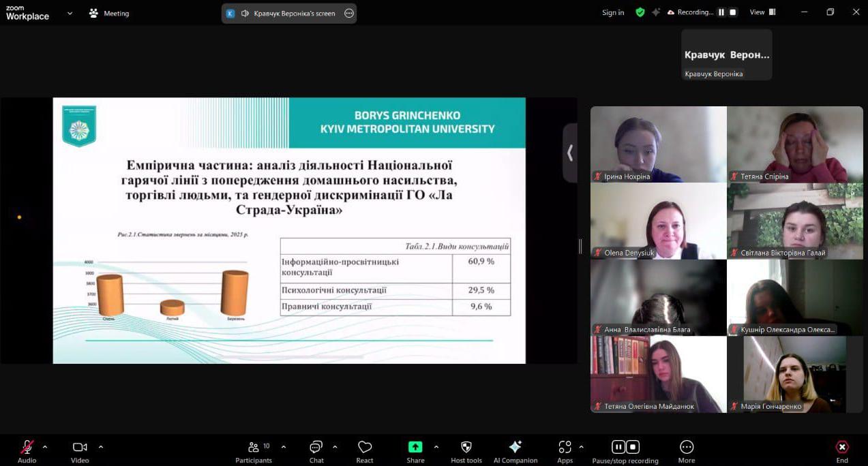Collapse the gallery panel with side arrow

[570, 153]
